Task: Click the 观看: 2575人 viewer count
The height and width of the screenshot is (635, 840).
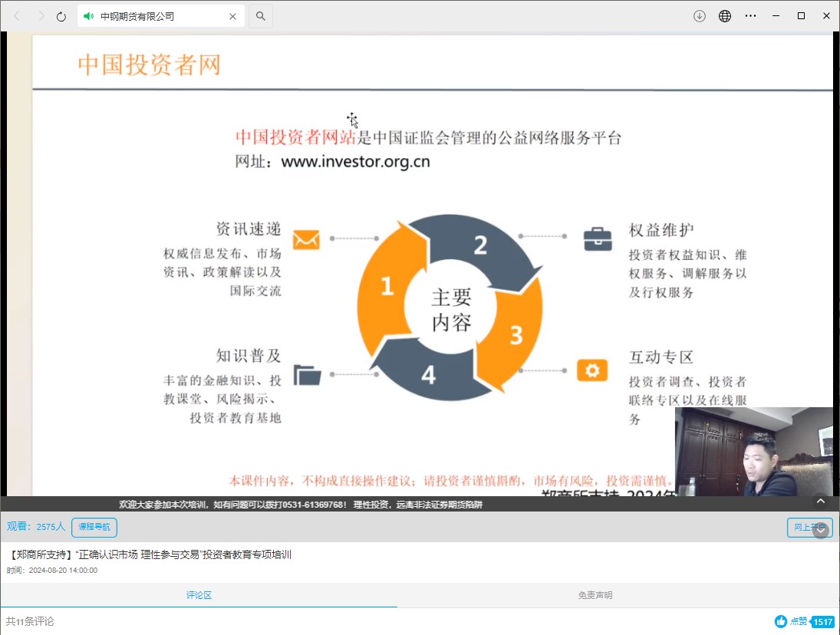Action: pyautogui.click(x=36, y=527)
